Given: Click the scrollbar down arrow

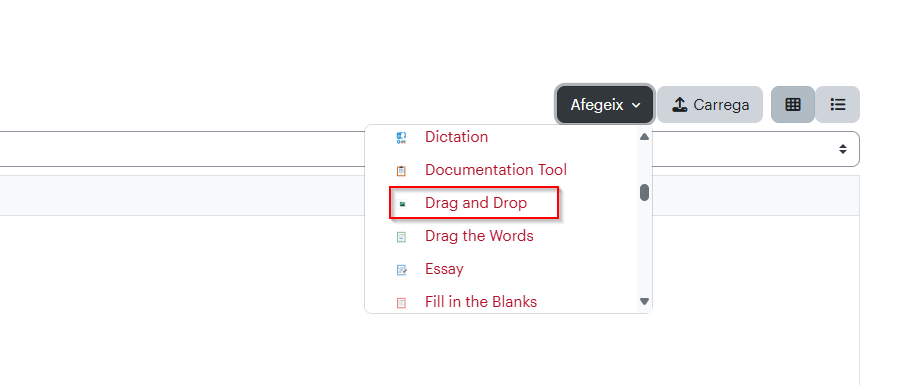Looking at the screenshot, I should click(644, 301).
